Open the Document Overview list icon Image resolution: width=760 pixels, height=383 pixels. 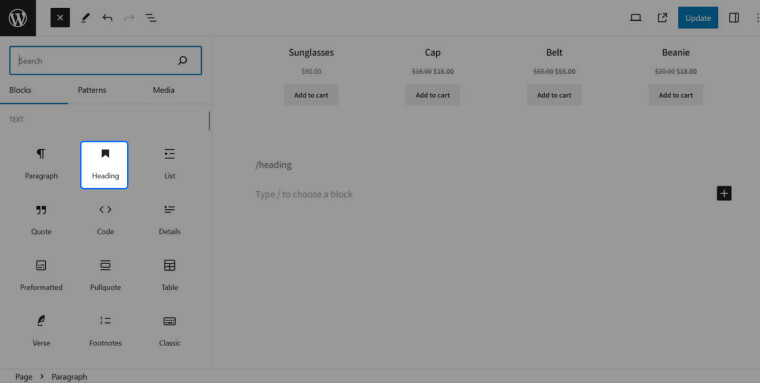[x=151, y=18]
